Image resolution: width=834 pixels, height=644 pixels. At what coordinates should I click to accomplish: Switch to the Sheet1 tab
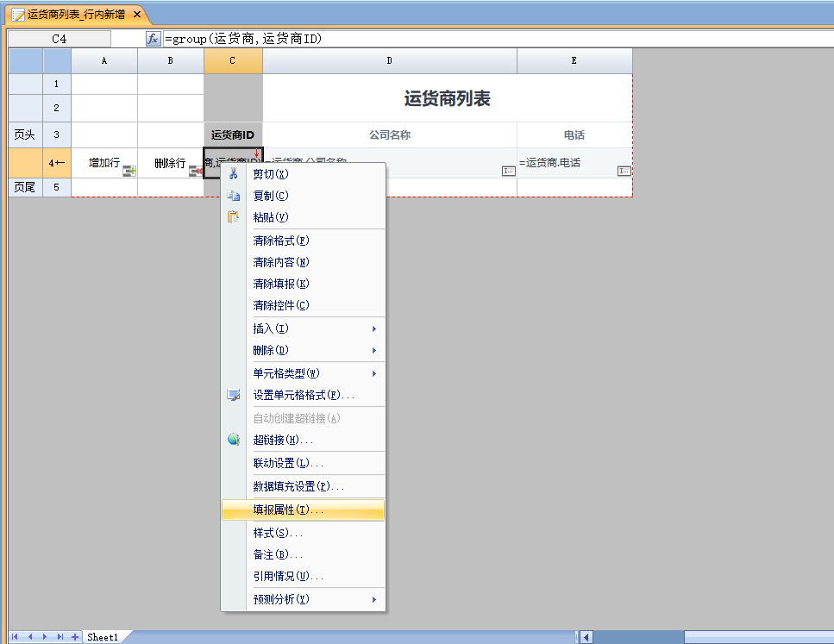102,637
